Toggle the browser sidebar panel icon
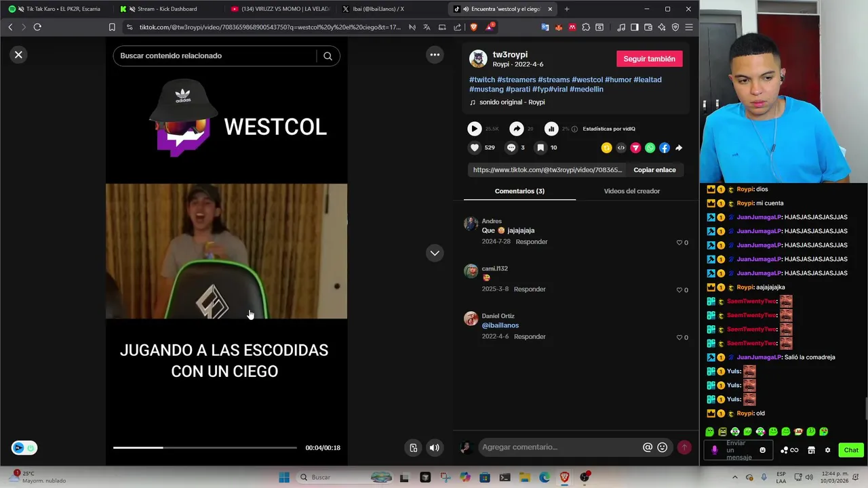The image size is (868, 488). pyautogui.click(x=635, y=27)
